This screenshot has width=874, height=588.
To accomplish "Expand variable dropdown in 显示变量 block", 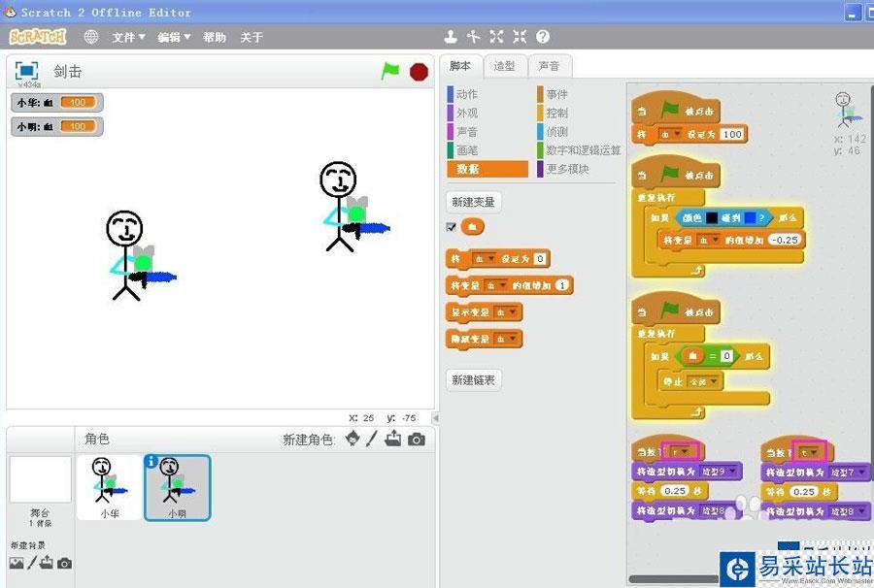I will [x=505, y=312].
